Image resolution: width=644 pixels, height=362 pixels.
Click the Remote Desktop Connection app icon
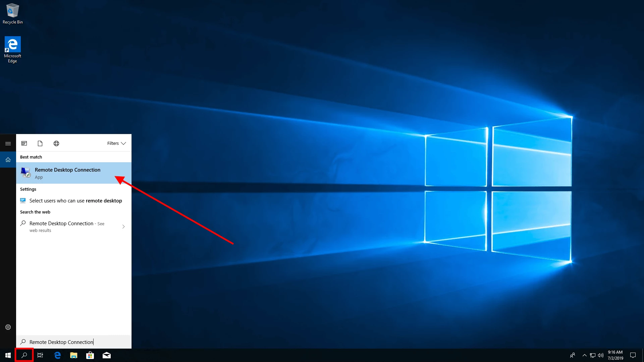(25, 173)
